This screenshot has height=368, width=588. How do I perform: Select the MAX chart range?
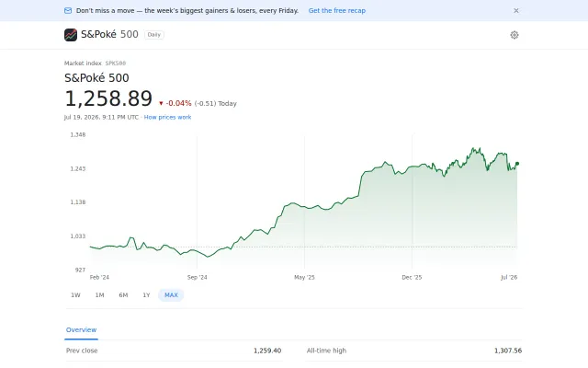(x=171, y=295)
